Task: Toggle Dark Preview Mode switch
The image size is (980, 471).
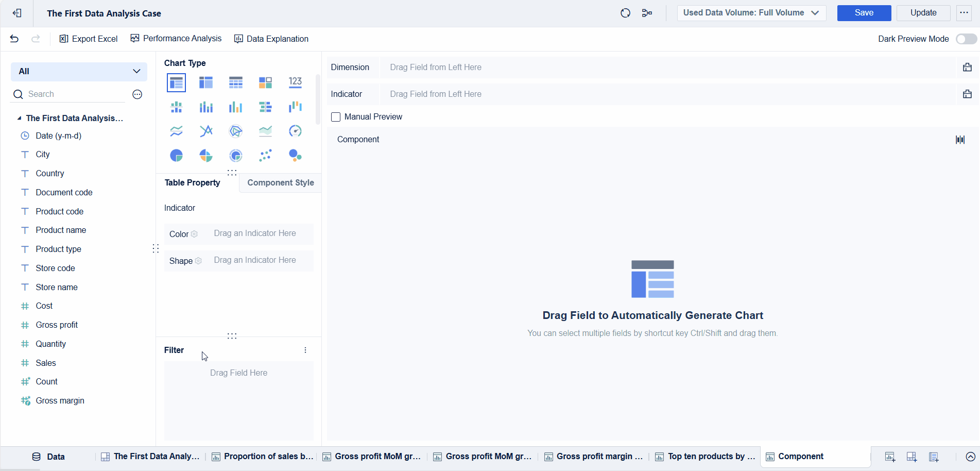Action: coord(966,39)
